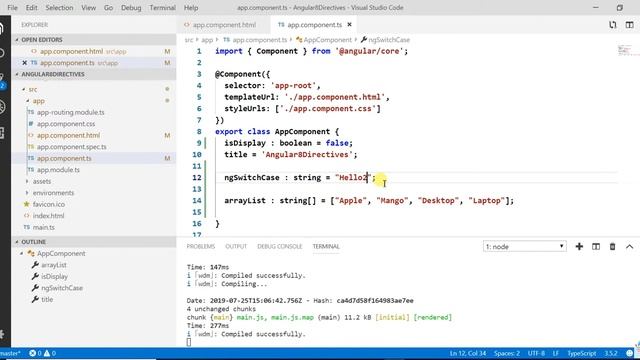Switch to the app.component.html editor tab

pyautogui.click(x=223, y=25)
